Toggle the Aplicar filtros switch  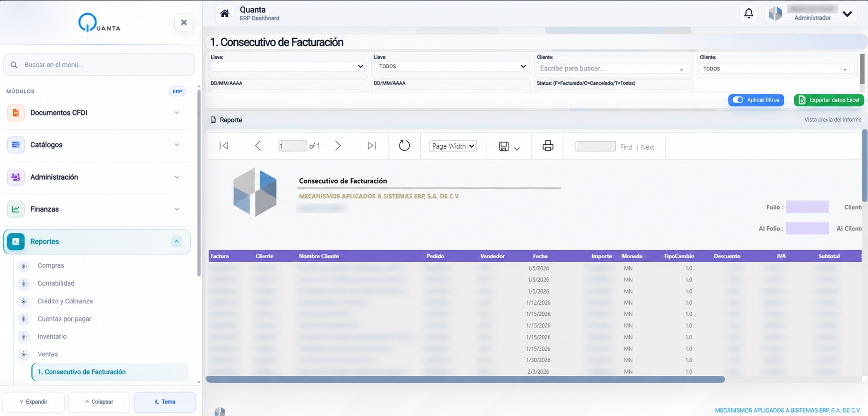[738, 100]
